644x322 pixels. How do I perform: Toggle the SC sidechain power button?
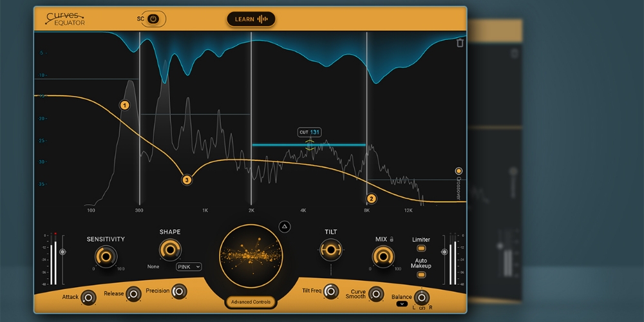coord(153,19)
